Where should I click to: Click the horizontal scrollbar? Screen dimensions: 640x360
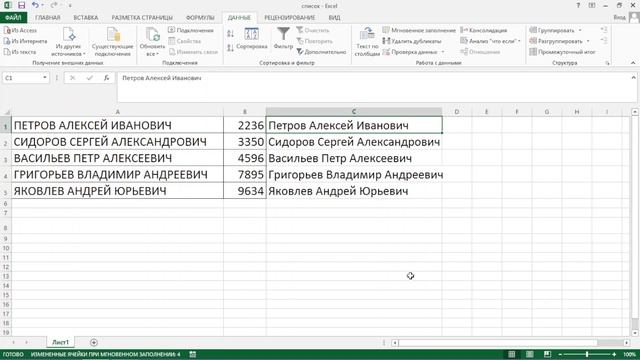point(498,343)
